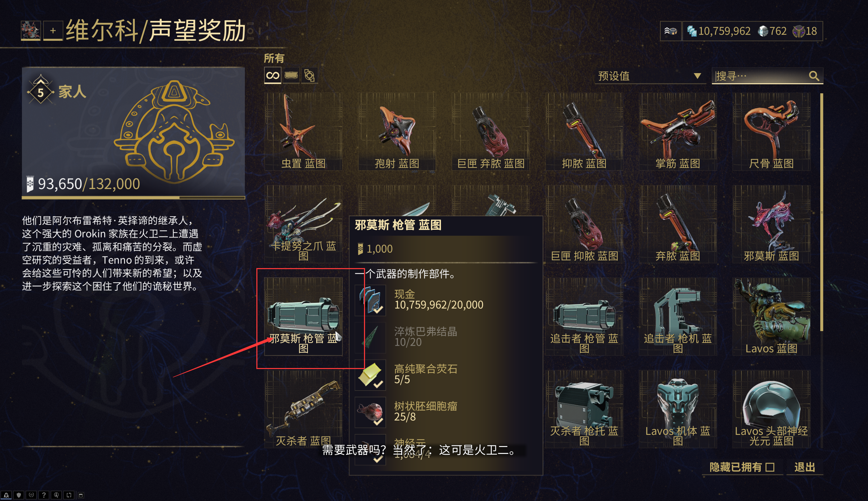The image size is (868, 501).
Task: Click the 家人 rank 5 standing progress bar
Action: pyautogui.click(x=133, y=197)
